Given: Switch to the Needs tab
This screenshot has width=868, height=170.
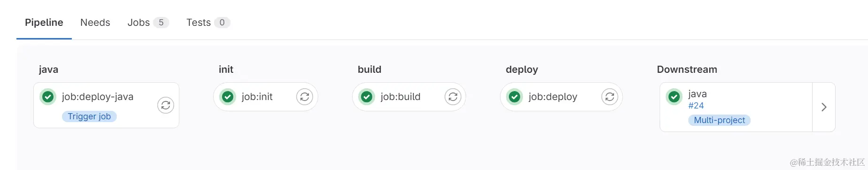Looking at the screenshot, I should (95, 23).
